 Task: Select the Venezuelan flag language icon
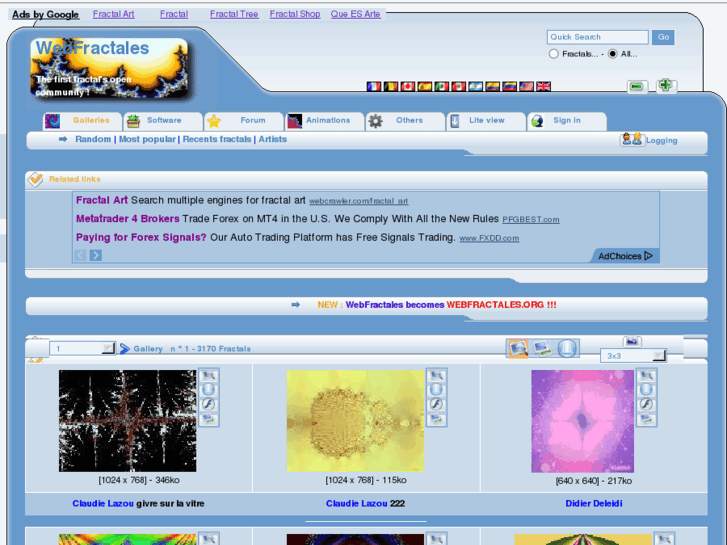coord(509,87)
